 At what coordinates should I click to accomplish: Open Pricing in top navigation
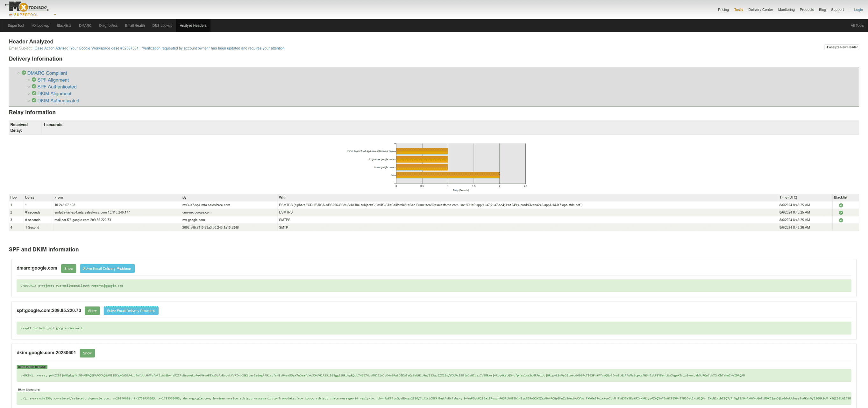[723, 10]
